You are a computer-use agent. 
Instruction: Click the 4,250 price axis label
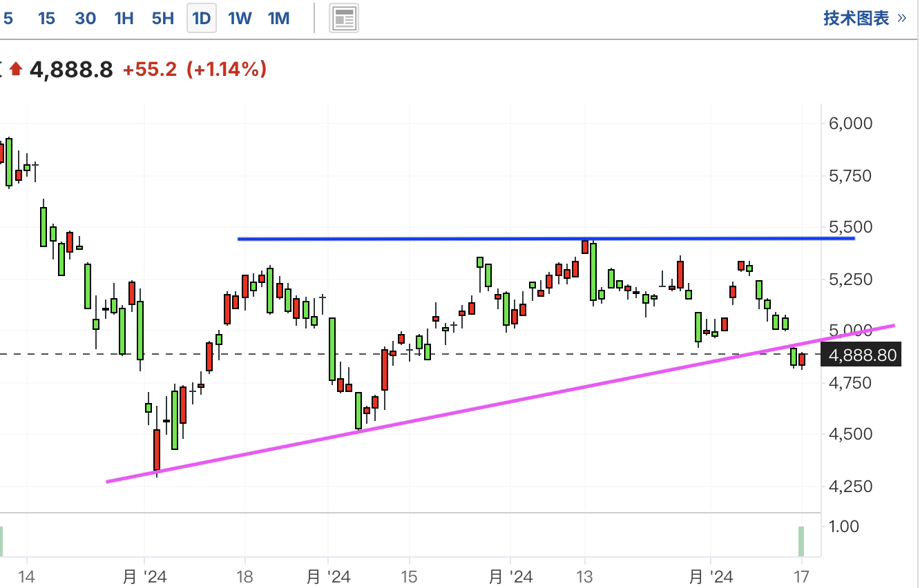[x=850, y=487]
